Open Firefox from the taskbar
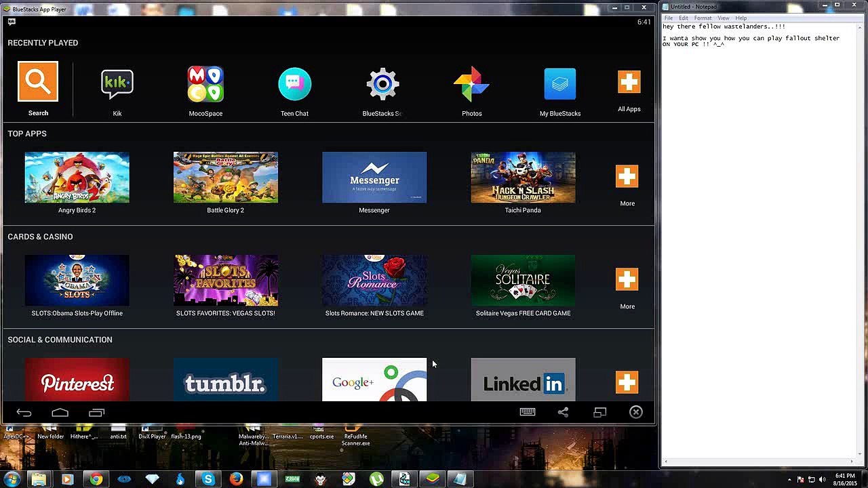The height and width of the screenshot is (488, 868). click(x=236, y=479)
